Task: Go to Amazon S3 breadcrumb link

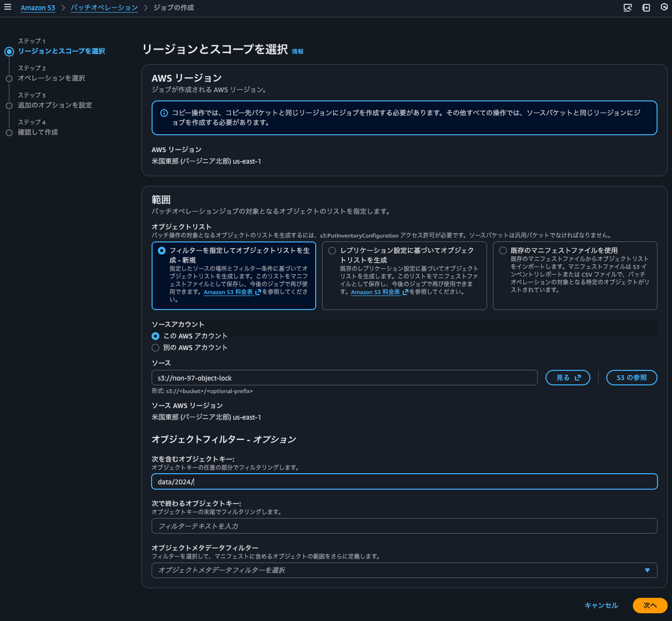Action: [x=38, y=8]
